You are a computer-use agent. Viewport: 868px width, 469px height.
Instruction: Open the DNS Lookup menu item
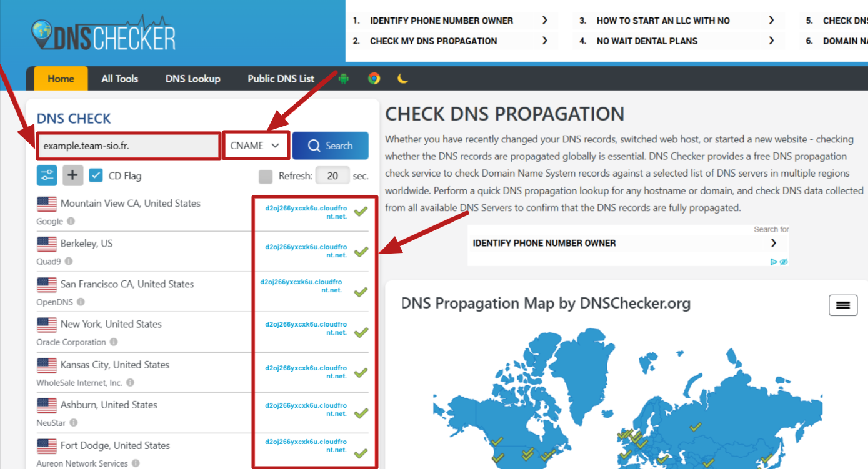(193, 79)
